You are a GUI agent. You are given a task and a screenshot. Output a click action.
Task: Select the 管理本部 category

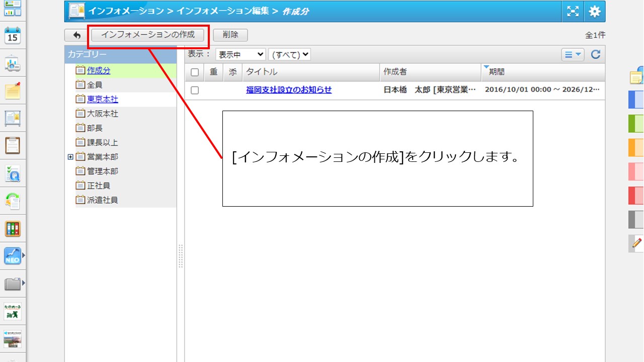(103, 171)
